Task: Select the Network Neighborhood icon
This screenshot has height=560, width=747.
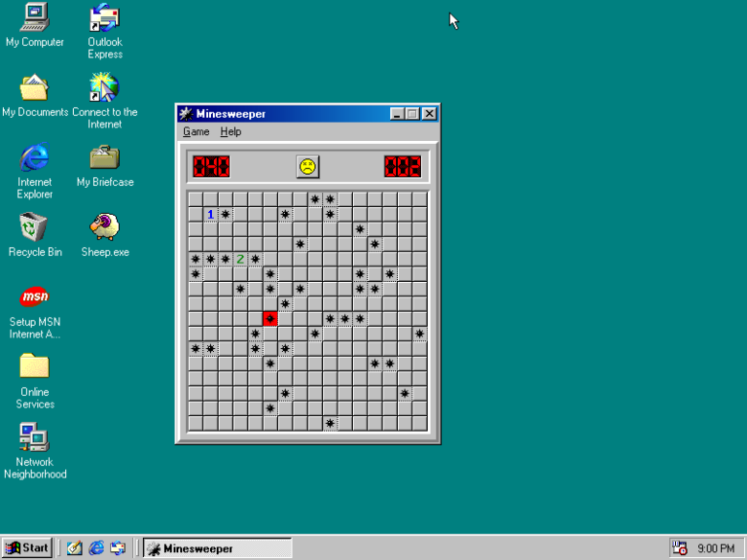Action: click(35, 450)
